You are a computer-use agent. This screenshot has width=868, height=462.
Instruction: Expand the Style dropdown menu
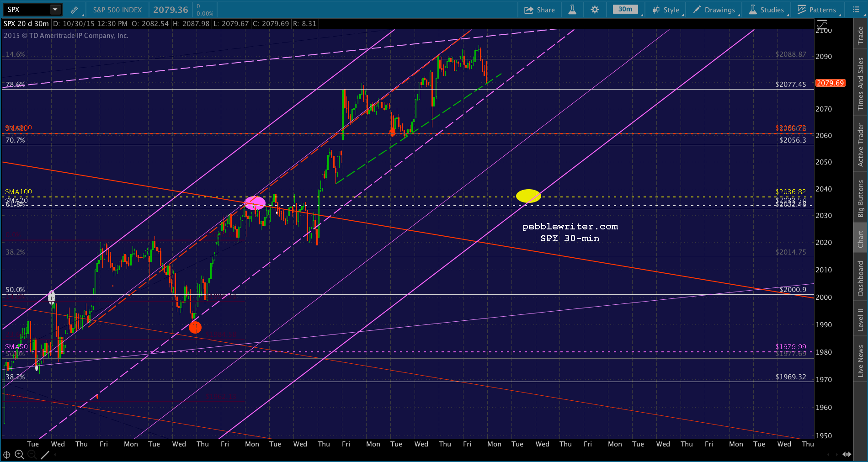click(666, 10)
